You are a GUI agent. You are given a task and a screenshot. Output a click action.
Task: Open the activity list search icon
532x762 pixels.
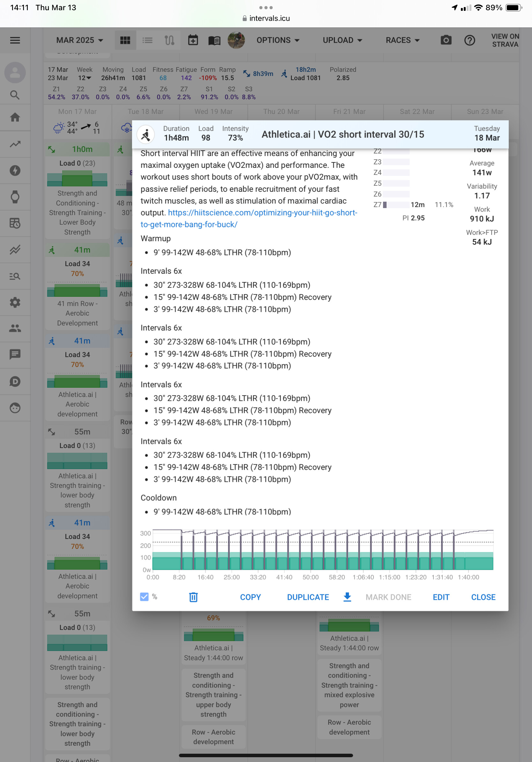tap(15, 276)
